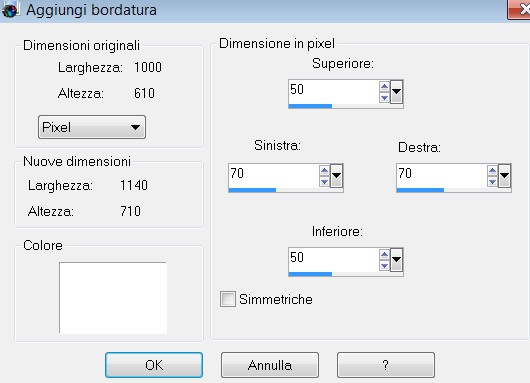Enable the Simmetriche checkbox
The image size is (530, 383).
click(x=228, y=299)
